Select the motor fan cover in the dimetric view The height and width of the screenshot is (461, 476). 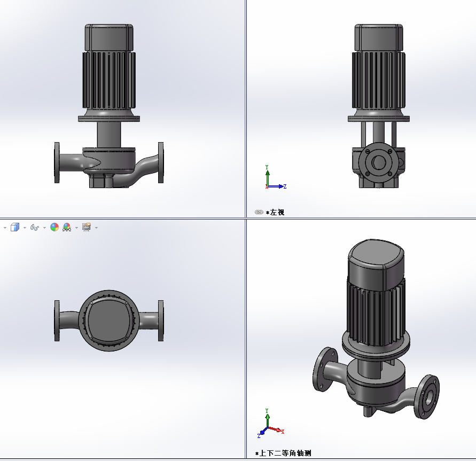[x=376, y=266]
